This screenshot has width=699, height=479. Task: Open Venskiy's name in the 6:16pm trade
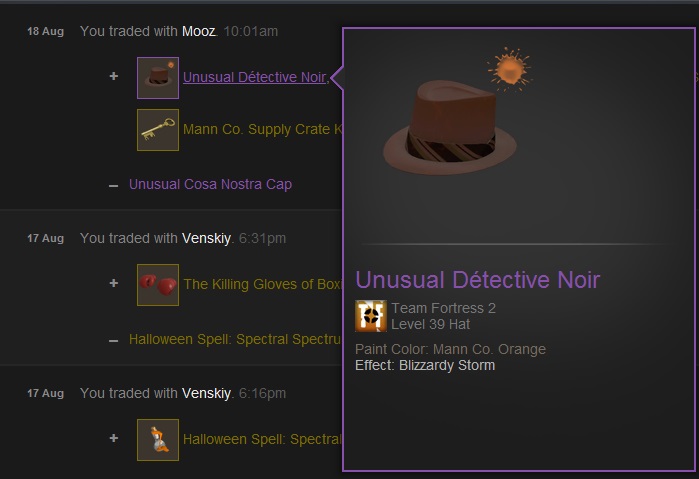(x=206, y=393)
